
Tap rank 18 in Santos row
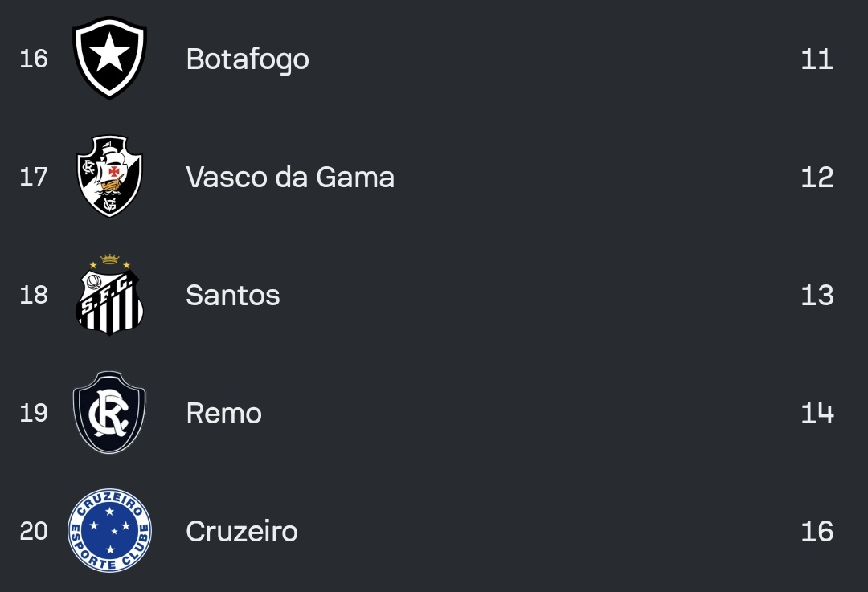(x=34, y=295)
